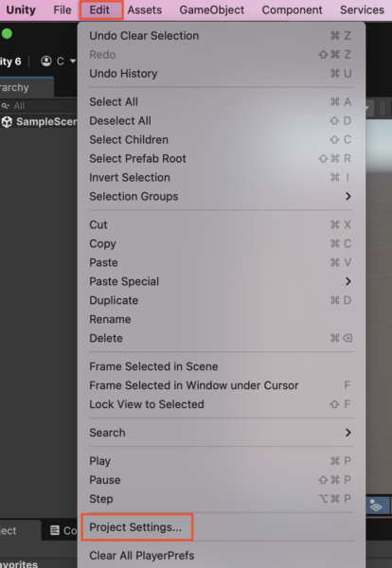The image size is (392, 568).
Task: Click the SampleScene Unity cube icon
Action: [x=7, y=122]
